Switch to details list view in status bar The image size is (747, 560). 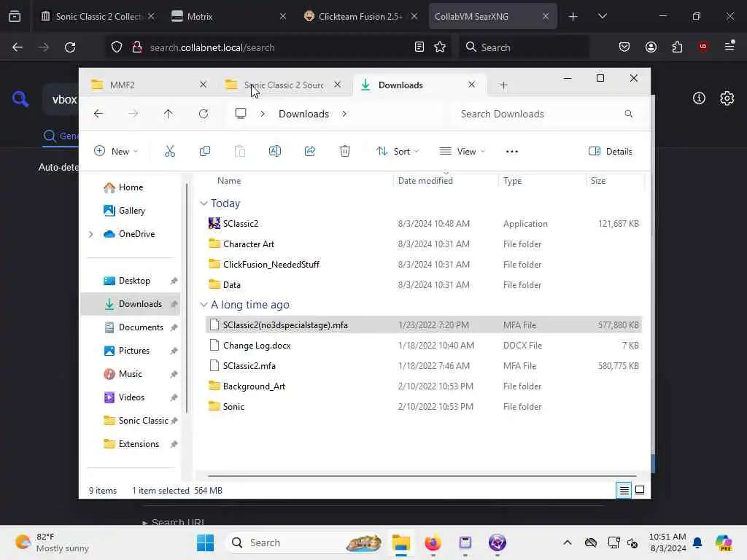[624, 490]
